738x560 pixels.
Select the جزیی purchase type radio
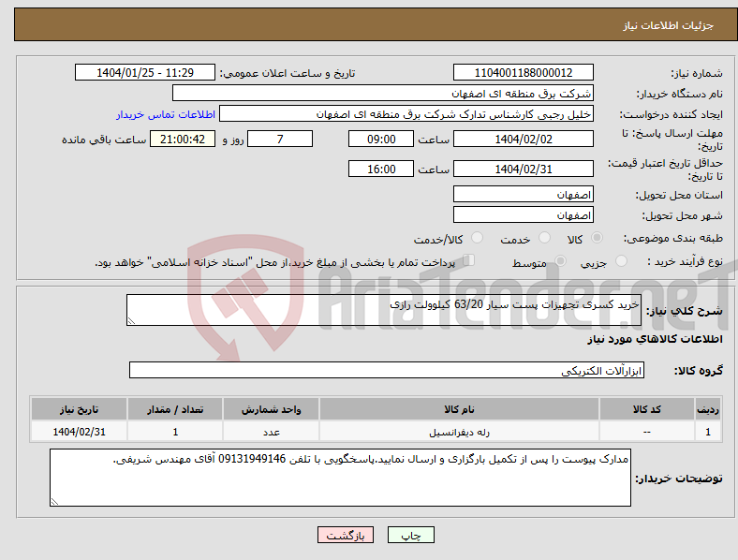tap(621, 261)
